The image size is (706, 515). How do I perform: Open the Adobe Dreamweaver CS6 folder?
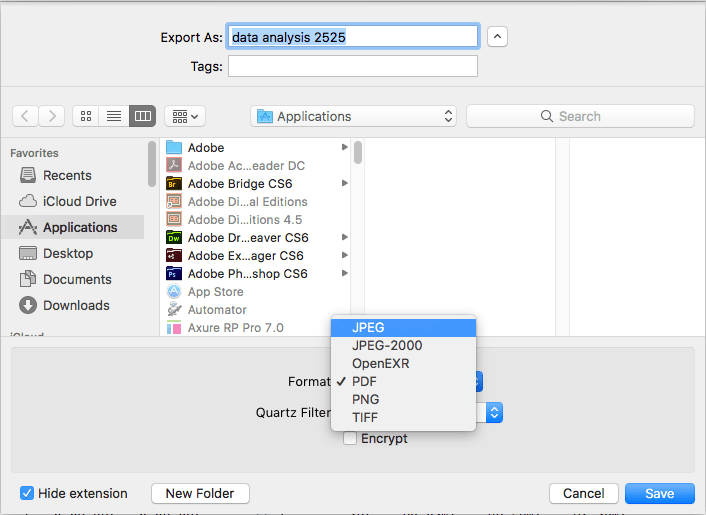click(x=255, y=238)
